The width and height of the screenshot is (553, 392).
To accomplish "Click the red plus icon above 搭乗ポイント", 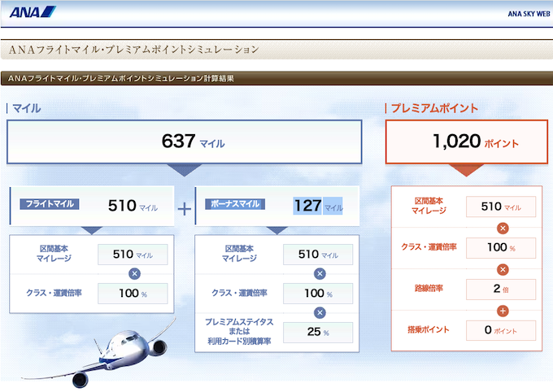I will click(503, 310).
